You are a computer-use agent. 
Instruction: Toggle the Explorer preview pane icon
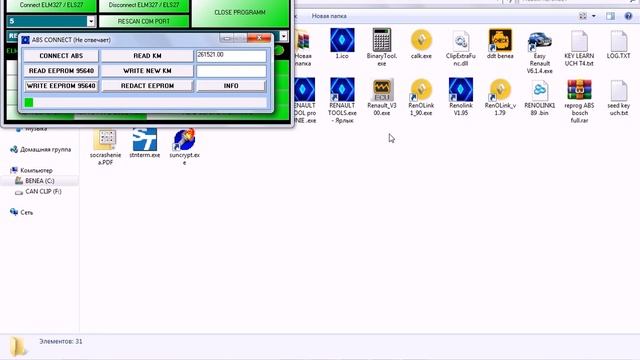point(610,16)
